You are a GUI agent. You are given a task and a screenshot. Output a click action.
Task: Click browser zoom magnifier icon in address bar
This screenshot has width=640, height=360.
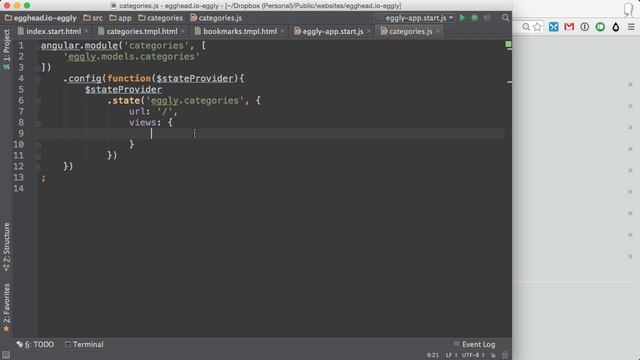tap(526, 27)
